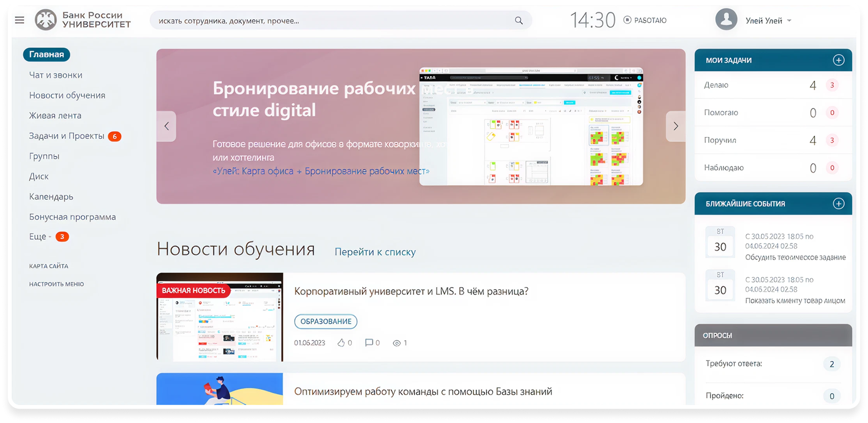Toggle the Работаю work status

pos(645,20)
